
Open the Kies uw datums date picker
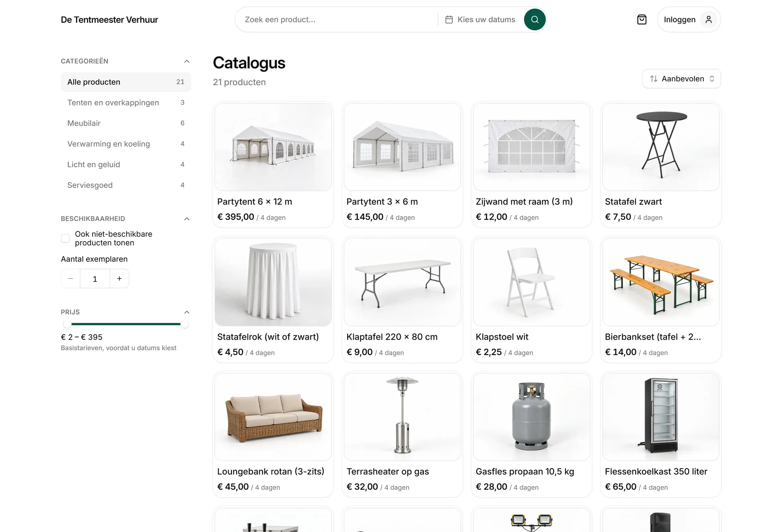pos(480,20)
